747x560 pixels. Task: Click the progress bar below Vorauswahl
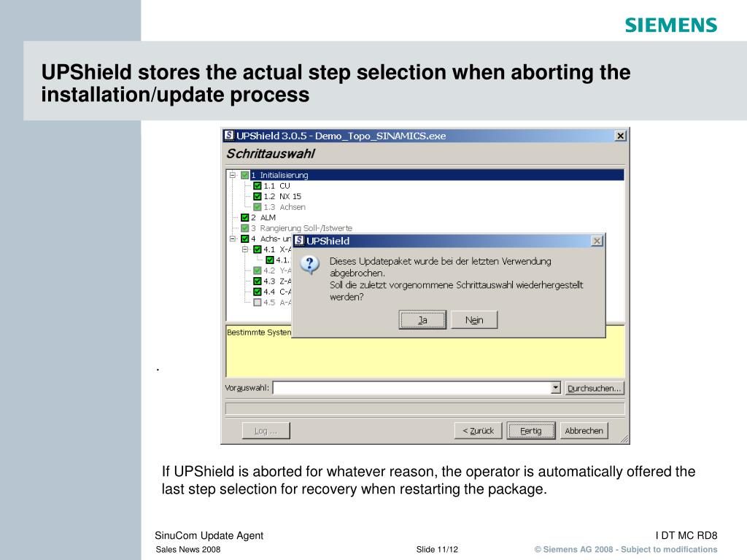pos(425,408)
